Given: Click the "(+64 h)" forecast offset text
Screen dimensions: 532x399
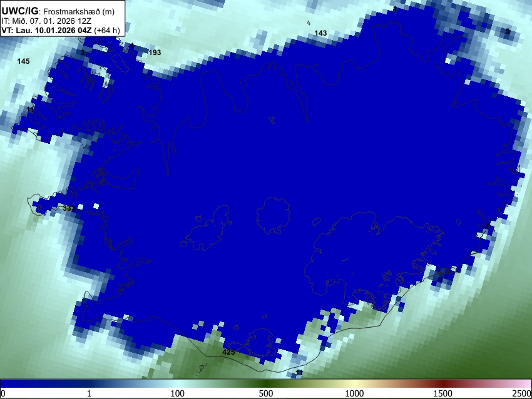Looking at the screenshot, I should (x=106, y=30).
